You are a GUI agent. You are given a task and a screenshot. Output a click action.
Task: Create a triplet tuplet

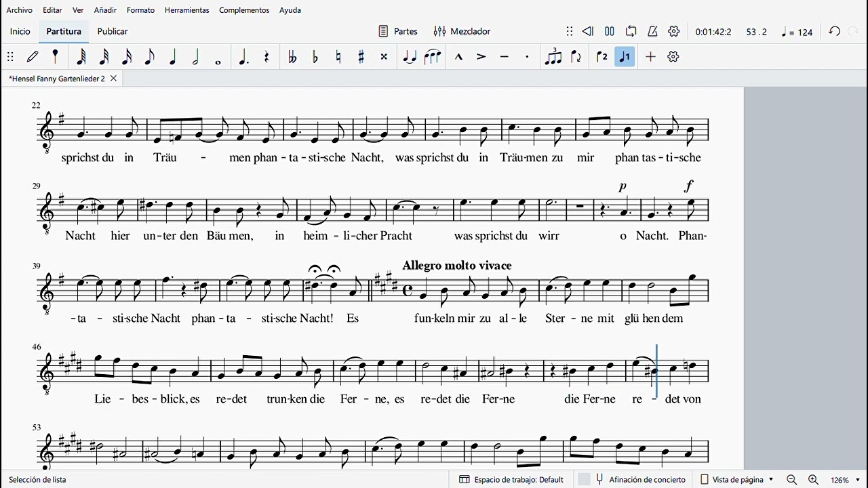point(553,57)
